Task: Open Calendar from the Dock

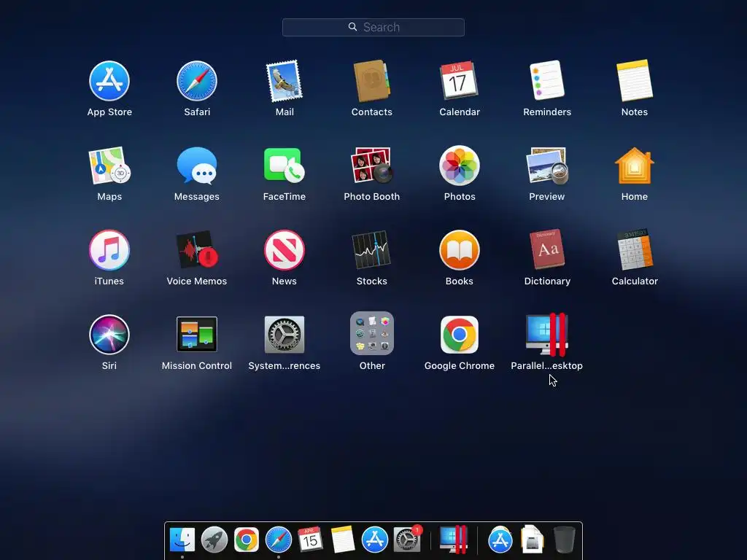Action: point(310,539)
